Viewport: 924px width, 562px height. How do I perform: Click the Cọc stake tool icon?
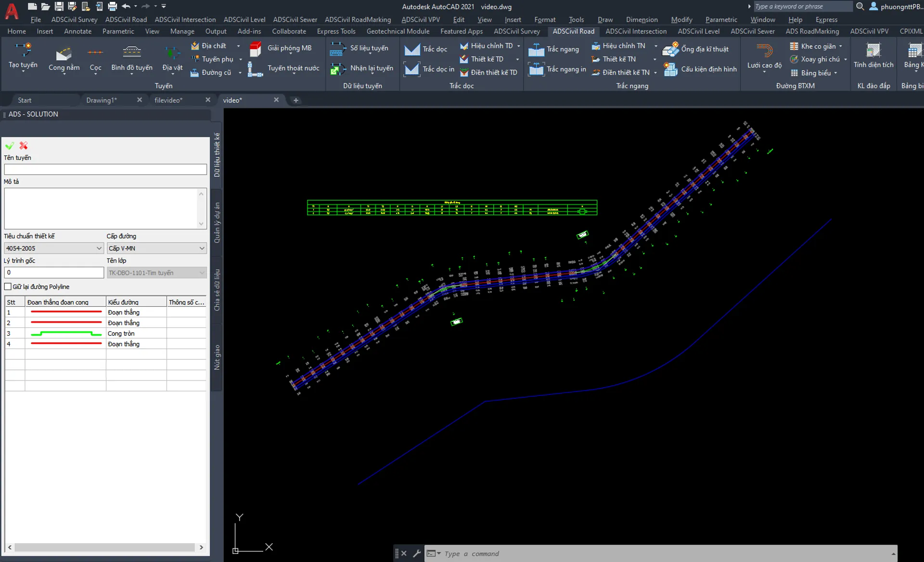tap(95, 52)
